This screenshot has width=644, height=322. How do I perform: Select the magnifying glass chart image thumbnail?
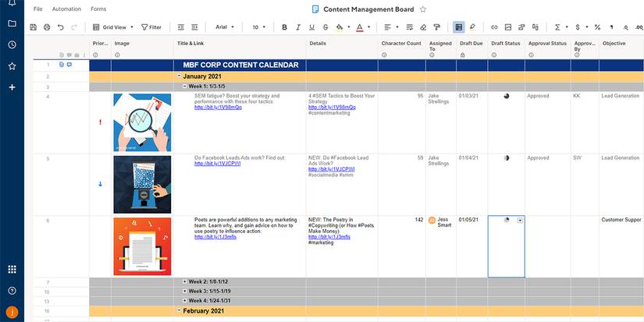[142, 122]
